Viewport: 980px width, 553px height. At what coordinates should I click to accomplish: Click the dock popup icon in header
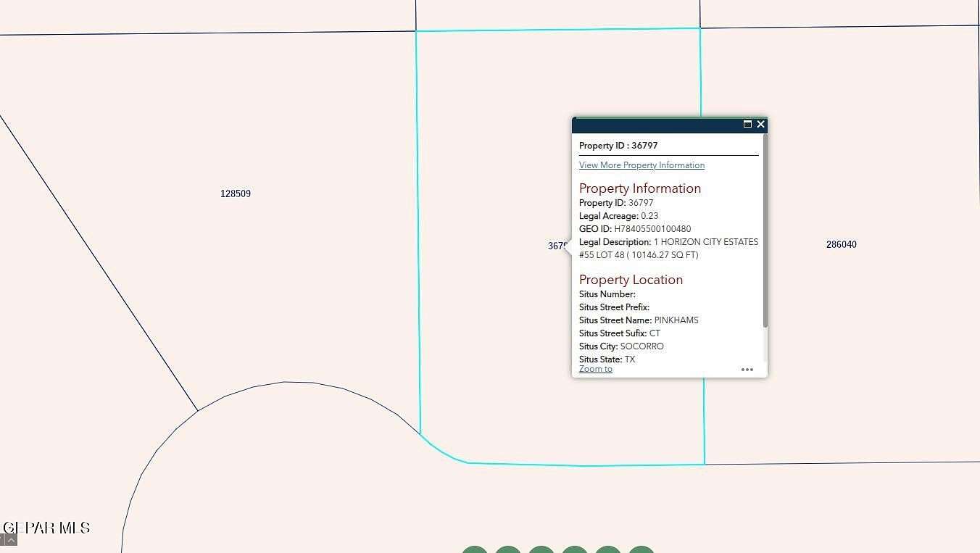[748, 124]
